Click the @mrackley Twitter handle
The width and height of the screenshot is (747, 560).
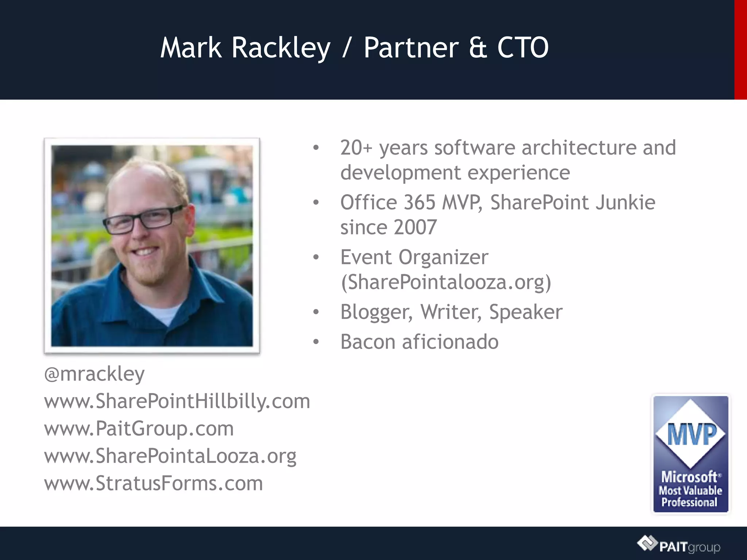tap(94, 374)
